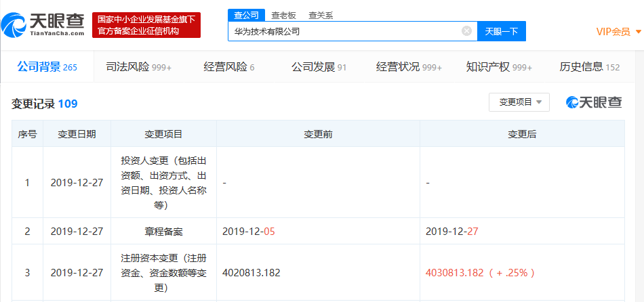Click the search field containing 华为技术有限公司
Screen dimensions: 644x302
[346, 31]
